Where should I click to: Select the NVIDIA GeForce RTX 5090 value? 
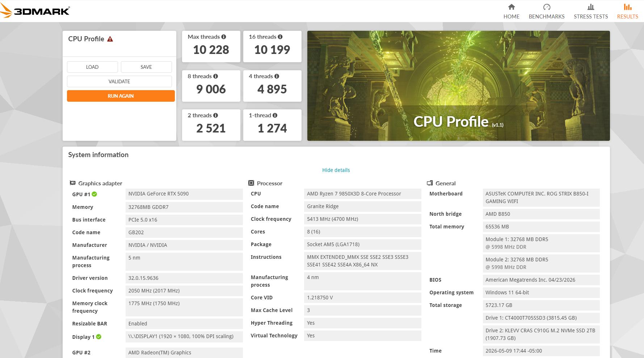click(x=184, y=194)
